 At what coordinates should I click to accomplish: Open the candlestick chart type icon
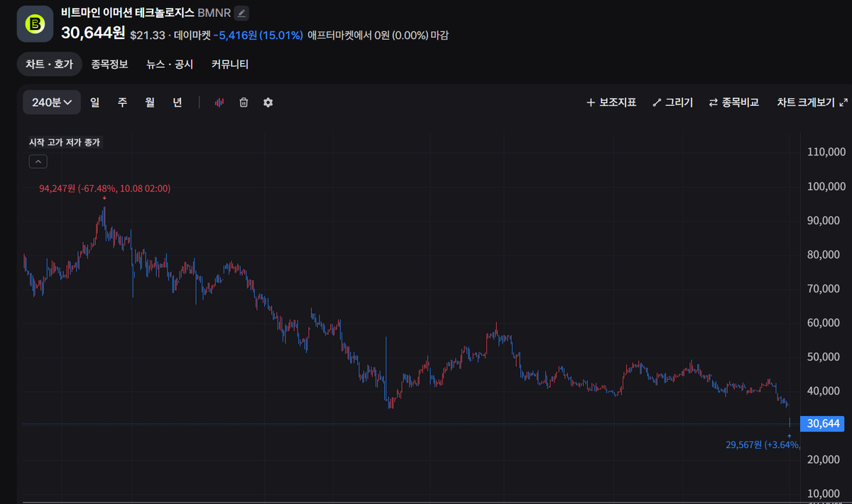(x=219, y=102)
